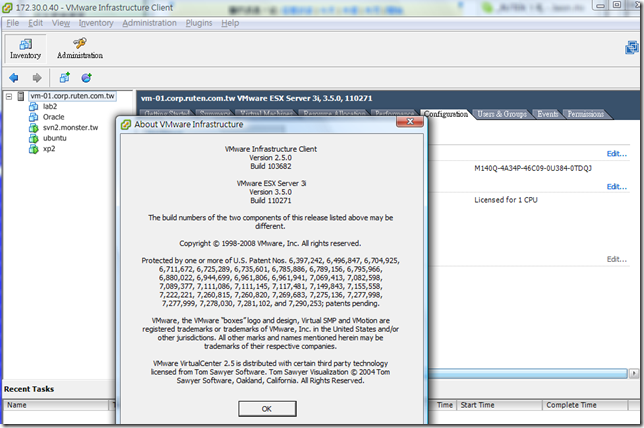Sort tasks by Name column header
This screenshot has width=644, height=428.
56,405
